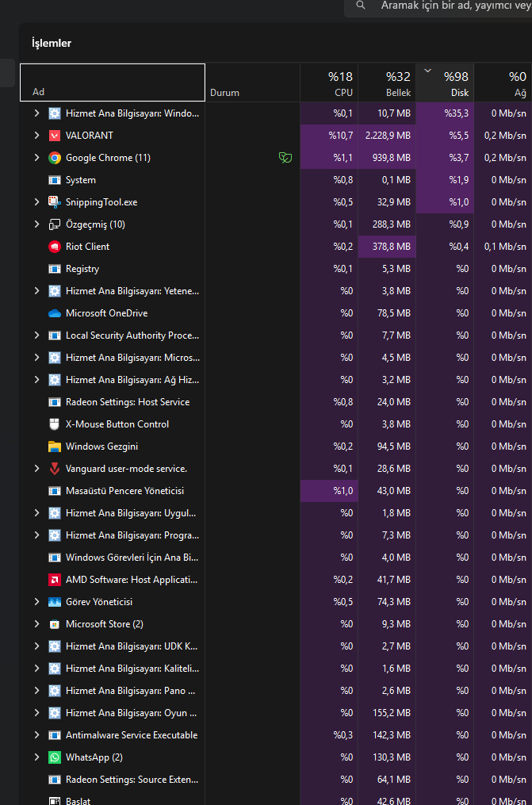Click the 378,8 MB memory cell
Viewport: 532px width, 805px height.
tap(387, 247)
